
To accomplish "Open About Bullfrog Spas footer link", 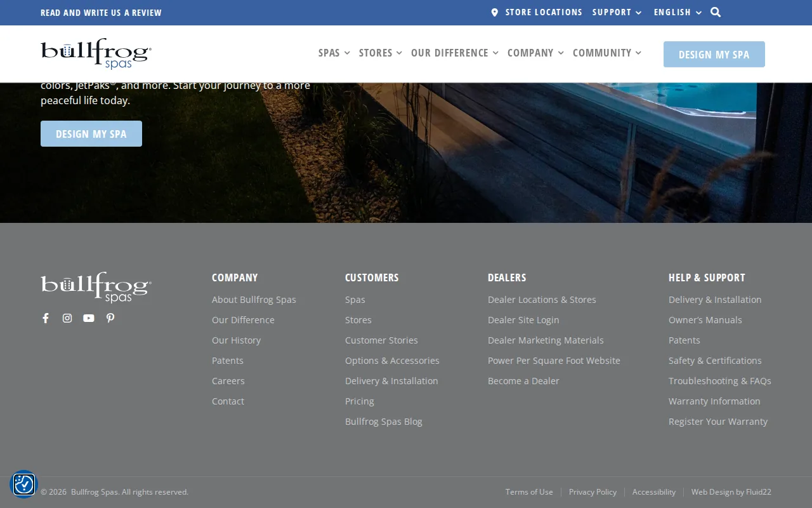I will click(254, 300).
